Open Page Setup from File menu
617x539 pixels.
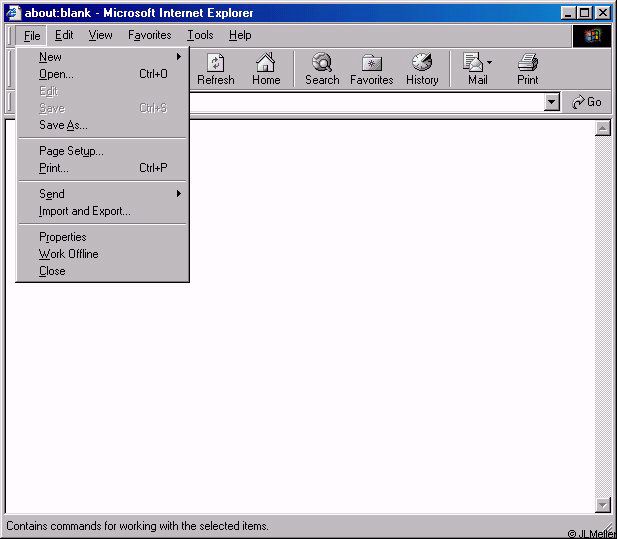(x=71, y=151)
